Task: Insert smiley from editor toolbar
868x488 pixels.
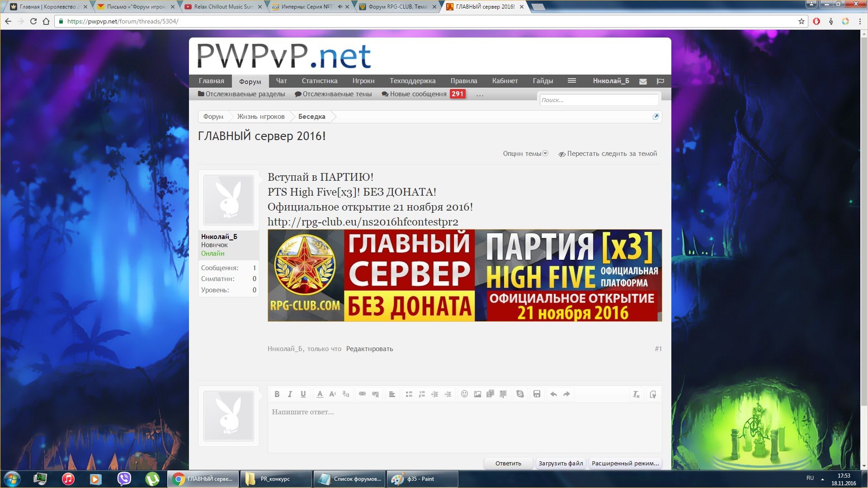Action: pyautogui.click(x=464, y=394)
